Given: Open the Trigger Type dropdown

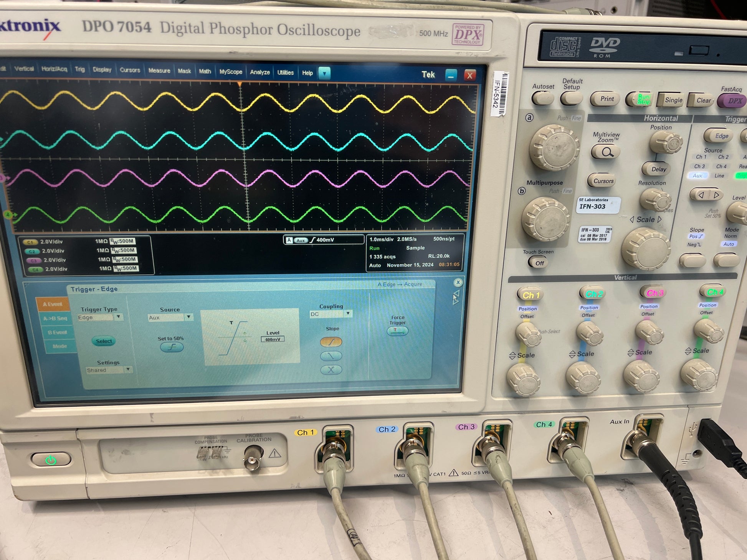Looking at the screenshot, I should pos(99,317).
